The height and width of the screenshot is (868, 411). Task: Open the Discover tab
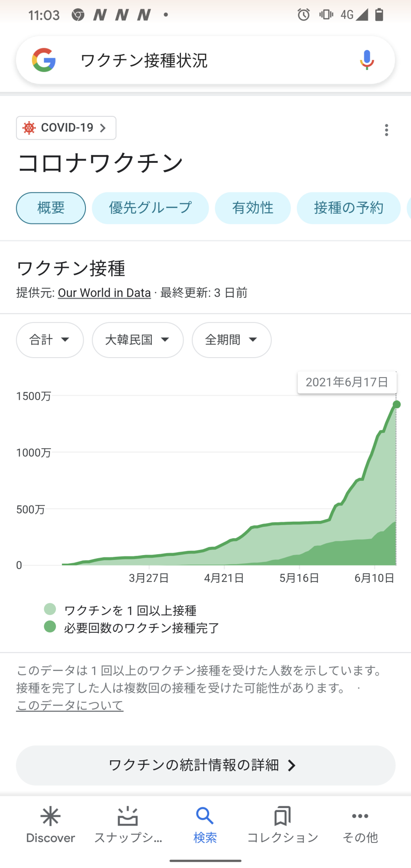50,824
